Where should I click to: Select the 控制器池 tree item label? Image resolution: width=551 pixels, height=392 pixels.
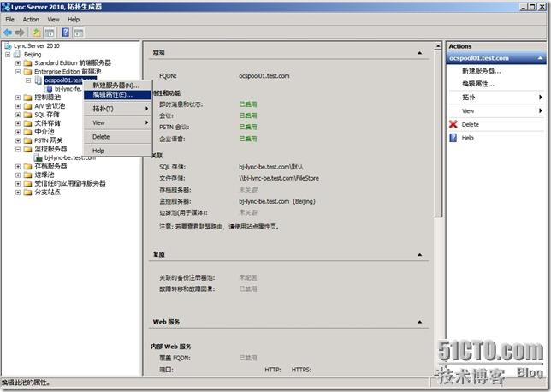point(47,98)
